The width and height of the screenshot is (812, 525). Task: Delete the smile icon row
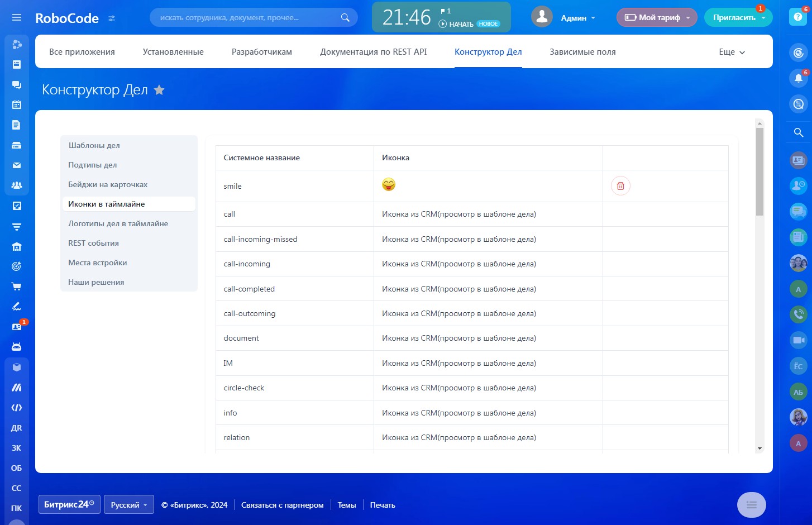[620, 186]
